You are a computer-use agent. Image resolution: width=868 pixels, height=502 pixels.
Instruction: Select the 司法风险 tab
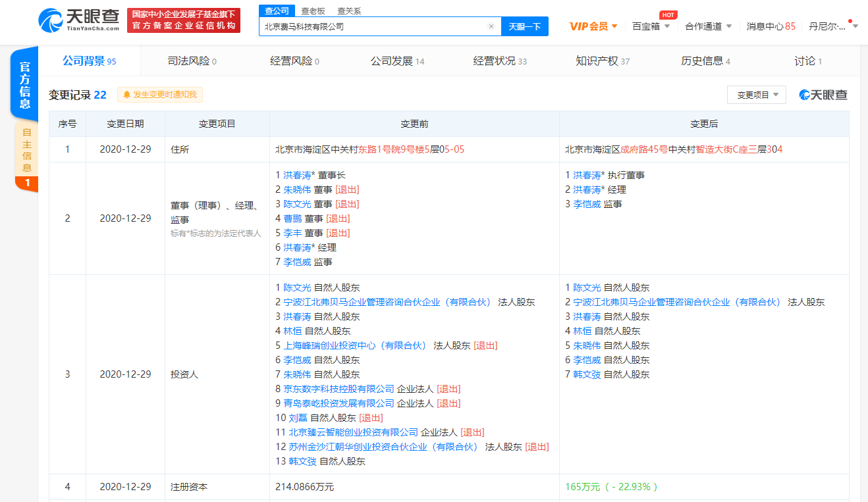tap(192, 61)
